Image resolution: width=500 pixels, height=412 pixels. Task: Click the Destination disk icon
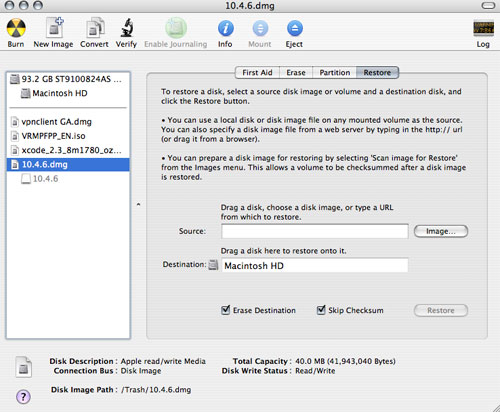click(x=213, y=265)
